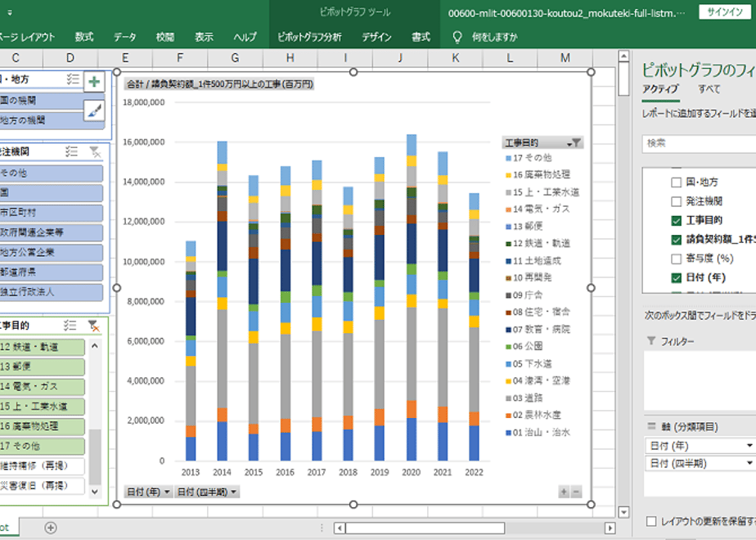
Task: Uncheck the 請負契約額 field checkbox
Action: tap(676, 240)
